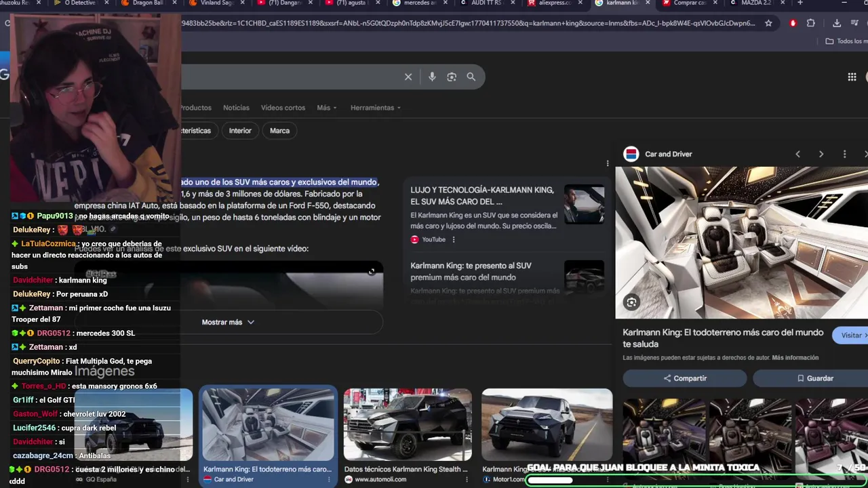Viewport: 868px width, 488px height.
Task: Expand the Herramientas dropdown
Action: click(376, 108)
